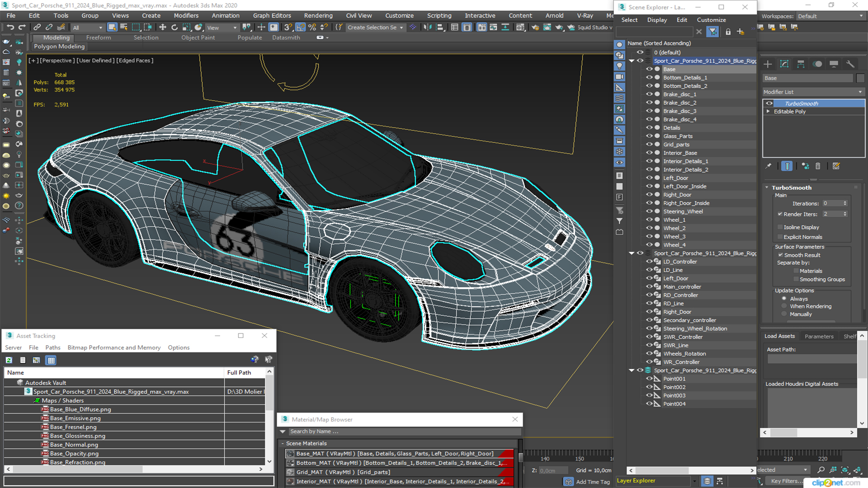Image resolution: width=868 pixels, height=488 pixels.
Task: Switch Asset Tracking to table view
Action: (51, 360)
